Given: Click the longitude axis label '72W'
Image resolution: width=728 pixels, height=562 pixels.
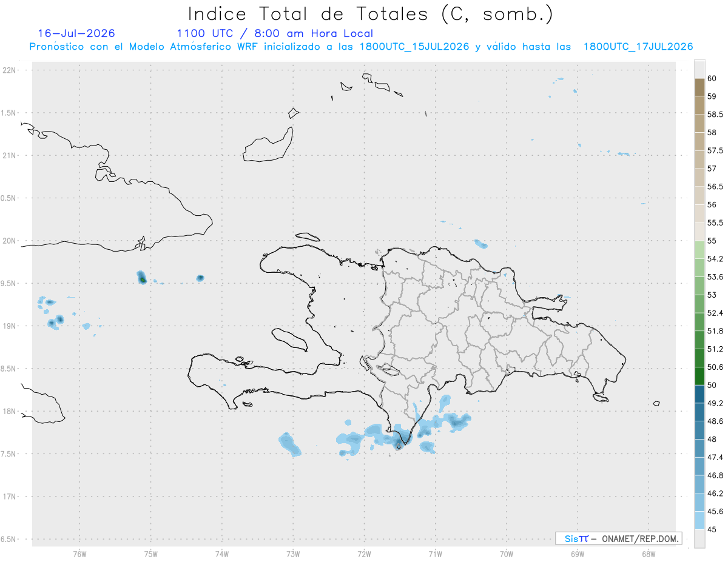Looking at the screenshot, I should 364,553.
